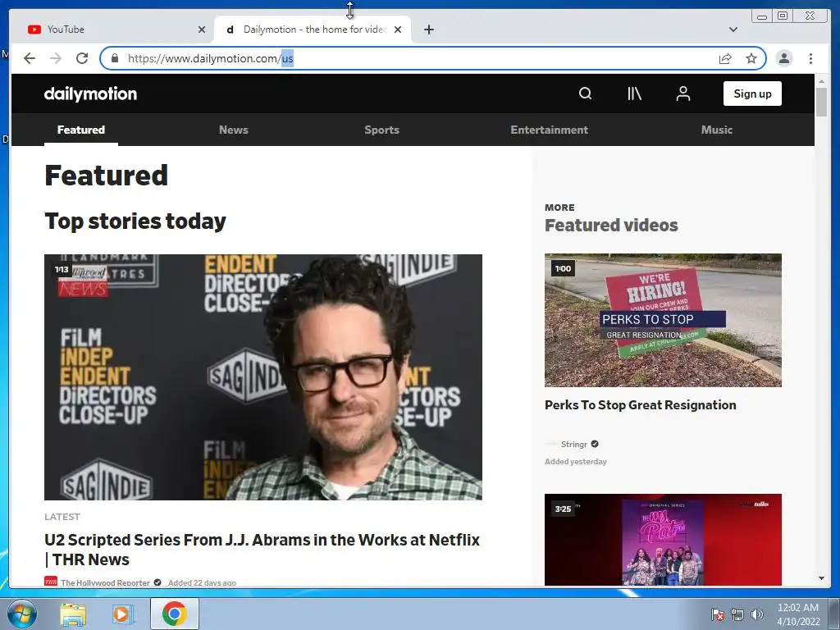This screenshot has width=840, height=630.
Task: Click the Featured videos heading
Action: 611,225
